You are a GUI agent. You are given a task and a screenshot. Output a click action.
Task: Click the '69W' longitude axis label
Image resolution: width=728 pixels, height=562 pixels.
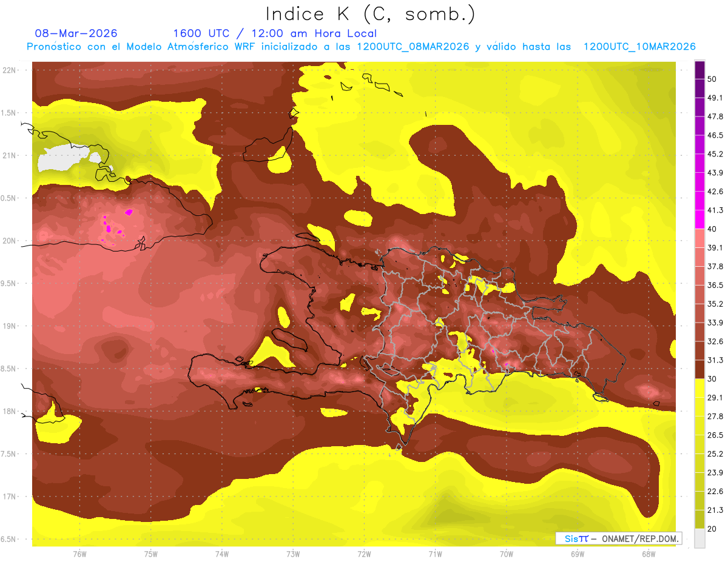[578, 554]
